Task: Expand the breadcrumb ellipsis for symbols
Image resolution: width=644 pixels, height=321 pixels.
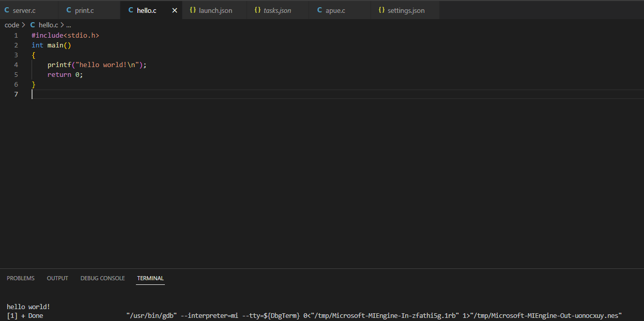Action: [x=68, y=24]
